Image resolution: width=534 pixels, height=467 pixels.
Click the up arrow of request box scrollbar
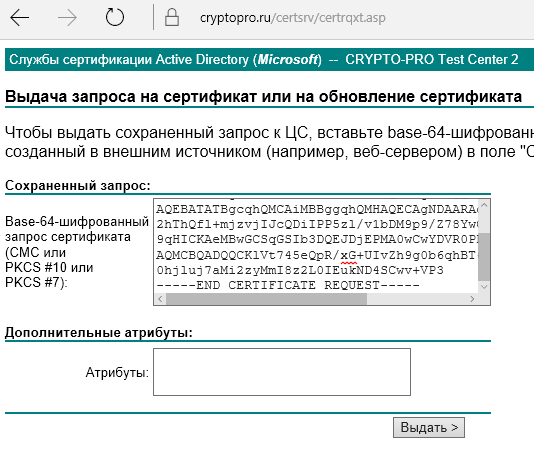click(x=484, y=205)
